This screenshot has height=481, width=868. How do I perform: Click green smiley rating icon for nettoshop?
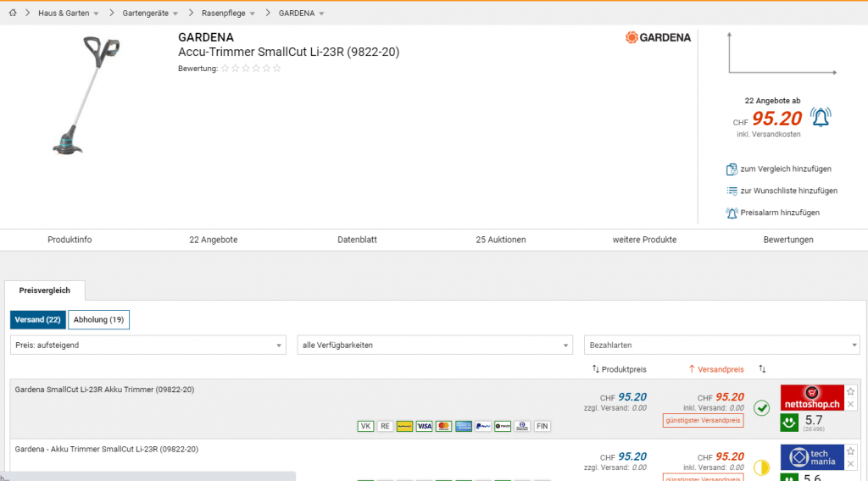click(789, 423)
